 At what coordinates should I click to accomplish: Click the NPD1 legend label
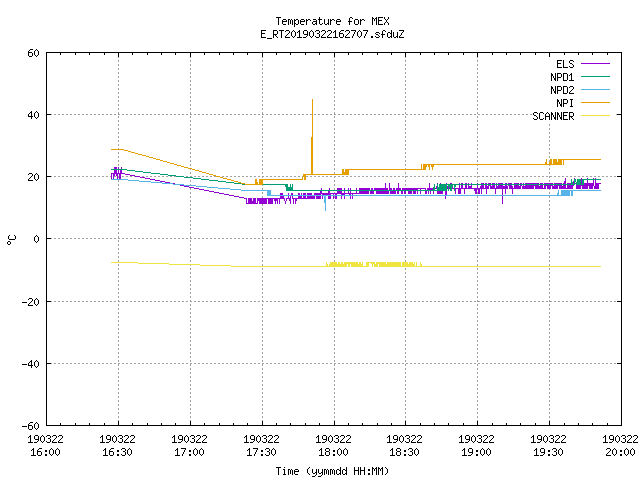click(562, 77)
